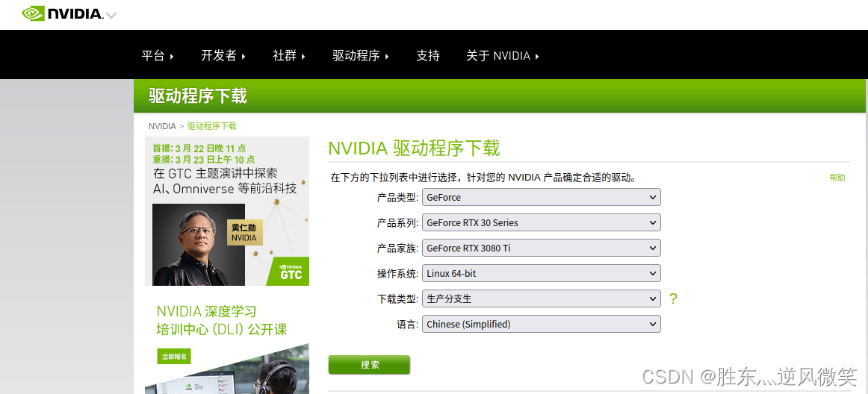Go to the 支持 page
The width and height of the screenshot is (868, 394).
tap(428, 55)
